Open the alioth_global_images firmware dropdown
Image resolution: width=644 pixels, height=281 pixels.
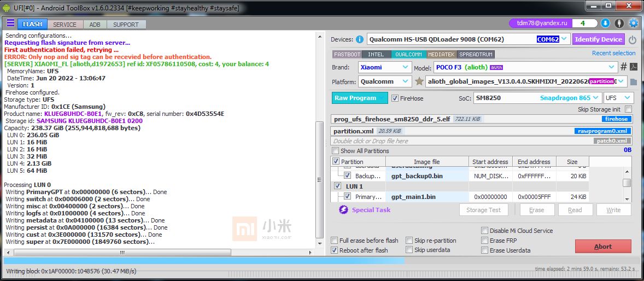526,81
